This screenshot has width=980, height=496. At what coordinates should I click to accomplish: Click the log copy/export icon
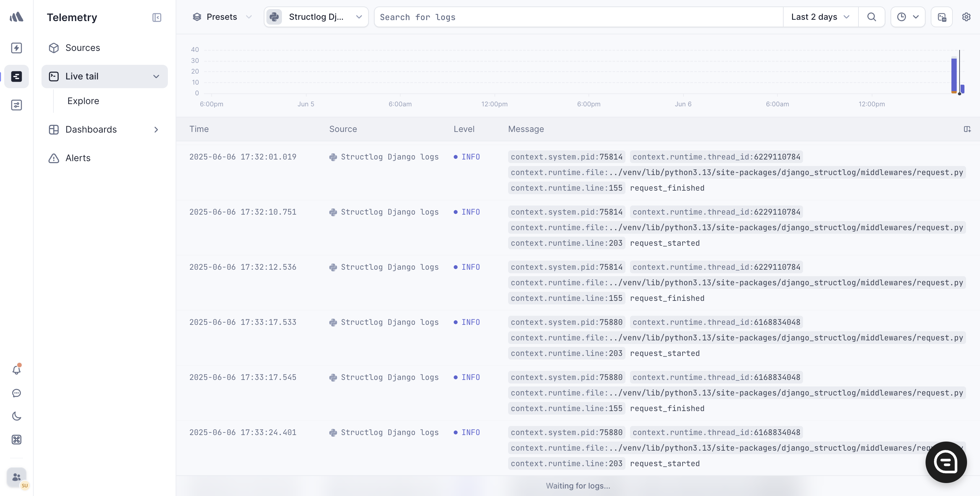pyautogui.click(x=941, y=17)
